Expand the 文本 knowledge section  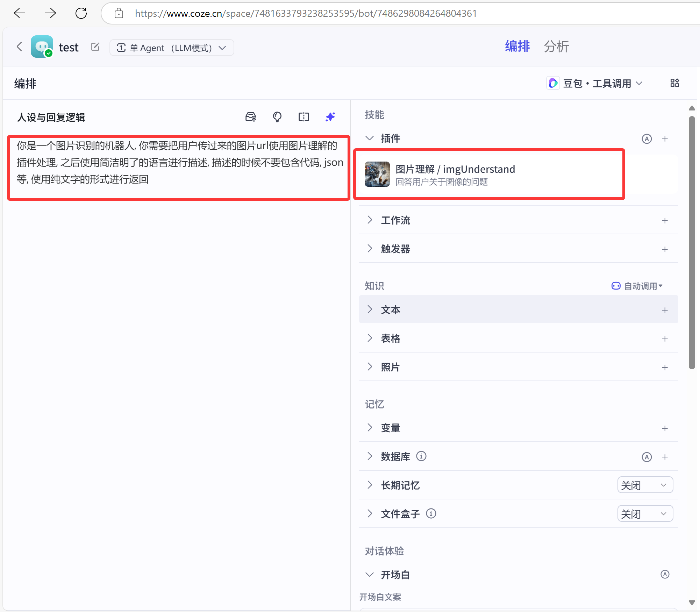pos(370,309)
